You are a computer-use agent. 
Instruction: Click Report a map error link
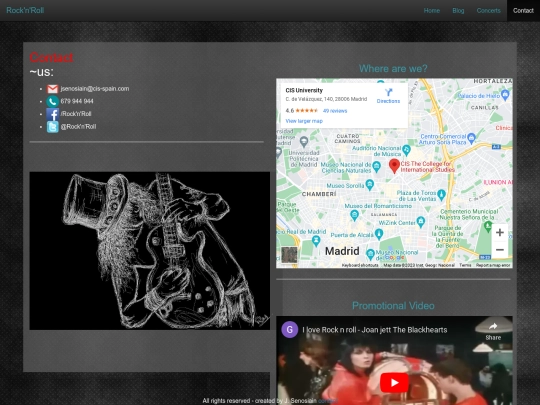493,265
